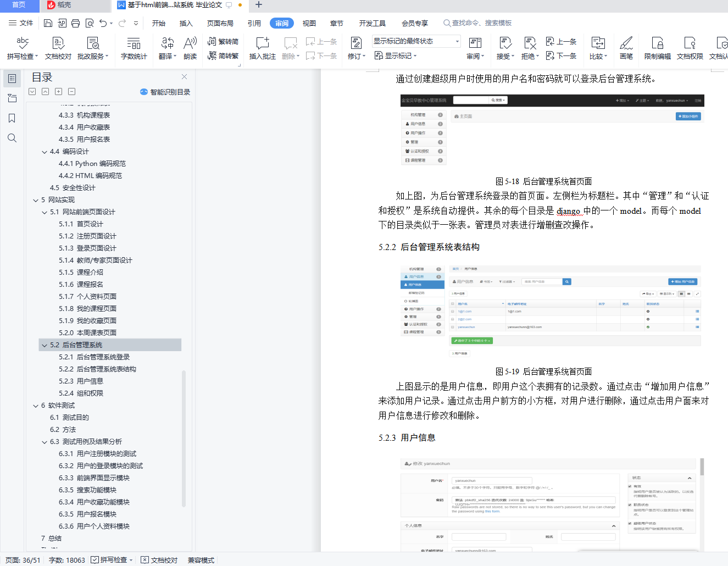Select 5.2.3 用户信息 in the outline

(x=81, y=381)
